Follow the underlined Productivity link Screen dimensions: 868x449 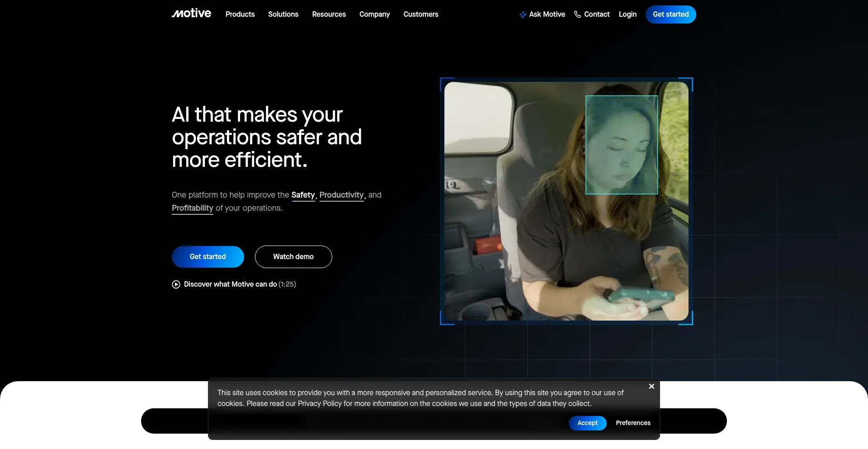click(x=341, y=195)
